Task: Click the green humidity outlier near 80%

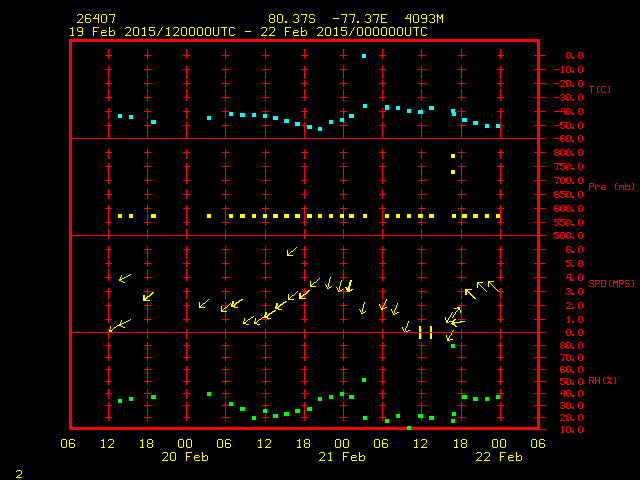Action: (453, 346)
